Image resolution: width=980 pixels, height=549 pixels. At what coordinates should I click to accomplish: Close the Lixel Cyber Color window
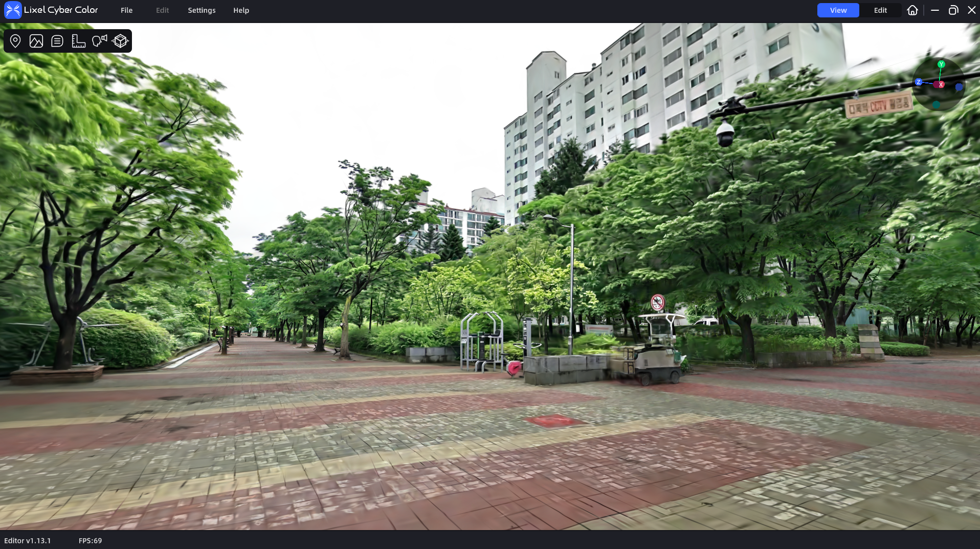click(x=971, y=10)
